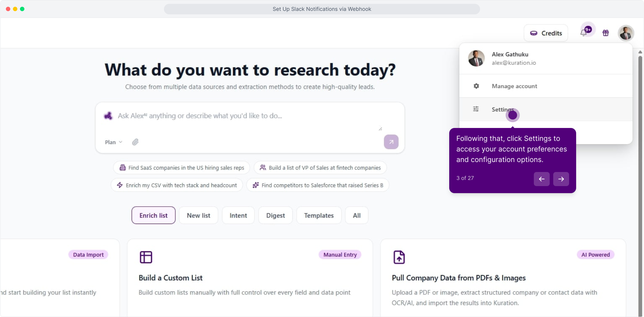Click the Manual Entry badge
Image resolution: width=644 pixels, height=317 pixels.
point(340,255)
